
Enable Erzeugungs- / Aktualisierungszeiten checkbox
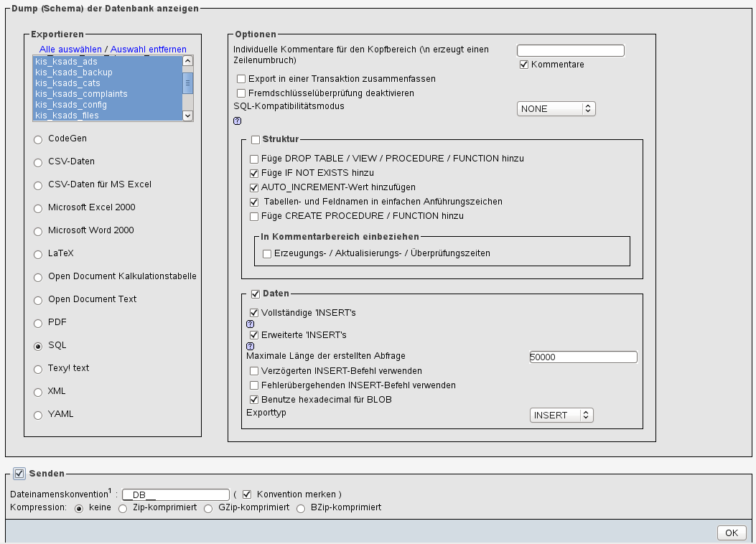coord(266,254)
